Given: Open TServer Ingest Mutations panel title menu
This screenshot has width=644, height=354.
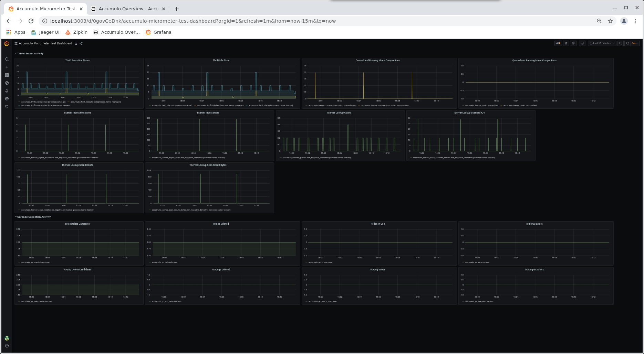Looking at the screenshot, I should 77,113.
